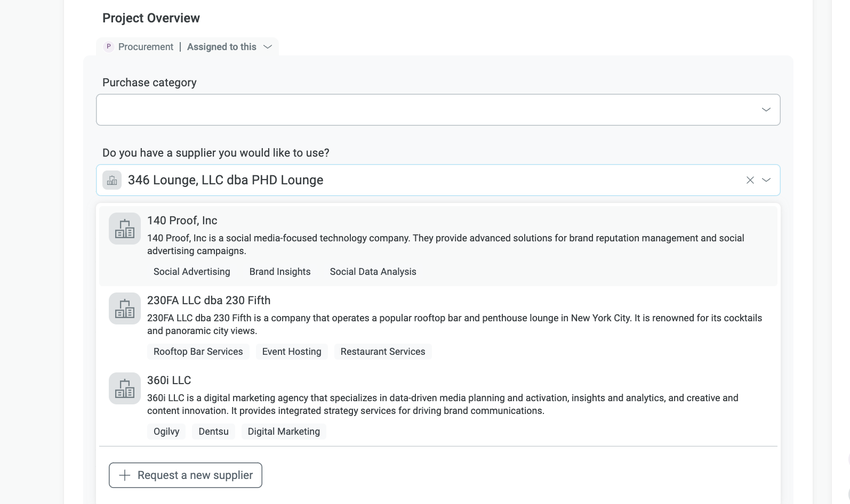850x504 pixels.
Task: Select 140 Proof, Inc supplier option
Action: click(x=182, y=221)
